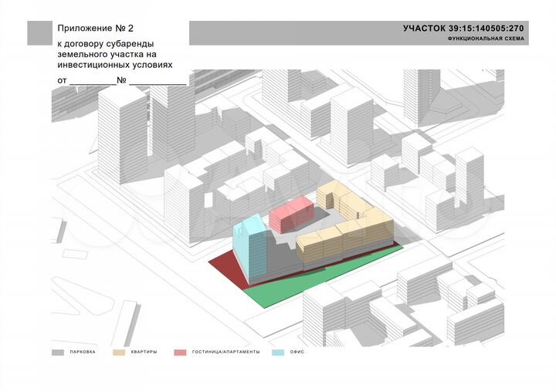Image resolution: width=556 pixels, height=392 pixels.
Task: Click the red ГОСТИНИЦА/АПАРТАМЕНТЫ legend swatch
Action: pos(181,352)
